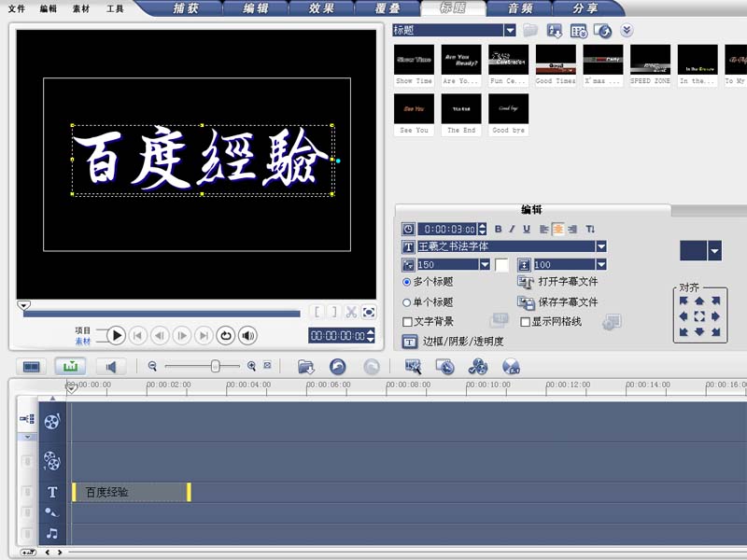Enable the text background checkbox

point(408,322)
